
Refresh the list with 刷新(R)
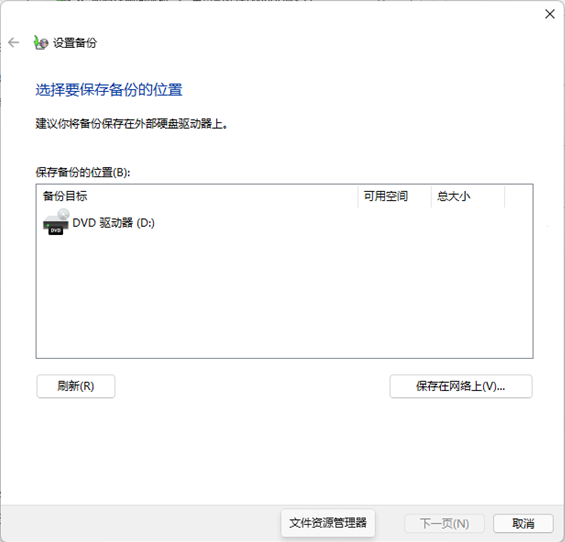click(76, 386)
